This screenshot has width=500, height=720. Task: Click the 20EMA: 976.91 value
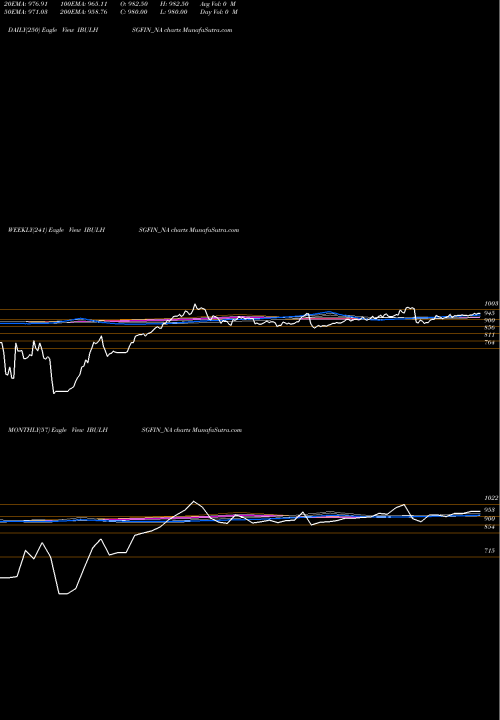coord(24,4)
